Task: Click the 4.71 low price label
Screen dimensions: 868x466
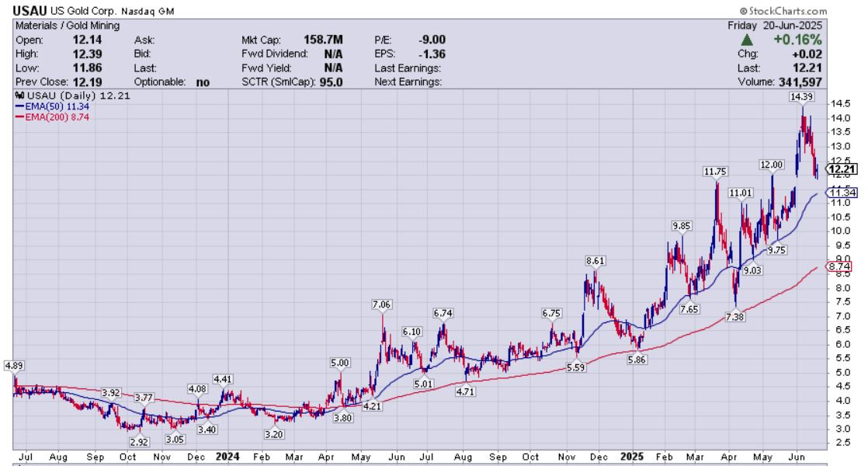Action: coord(466,392)
